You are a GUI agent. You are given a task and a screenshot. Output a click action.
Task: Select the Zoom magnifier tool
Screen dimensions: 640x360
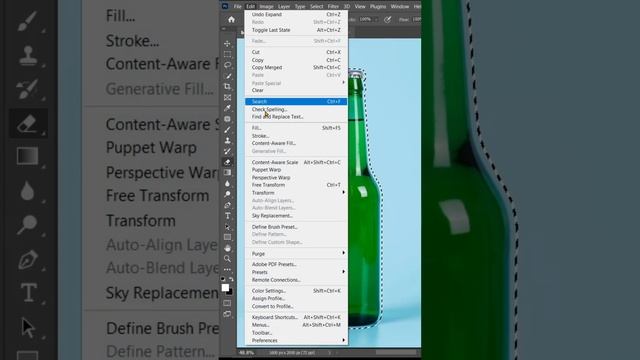227,259
